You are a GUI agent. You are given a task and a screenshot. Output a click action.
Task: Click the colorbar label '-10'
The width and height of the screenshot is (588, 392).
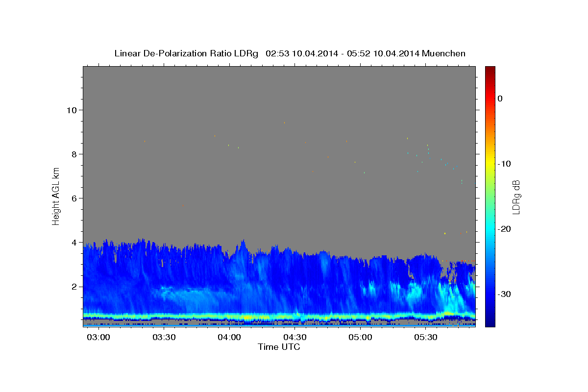tap(504, 164)
